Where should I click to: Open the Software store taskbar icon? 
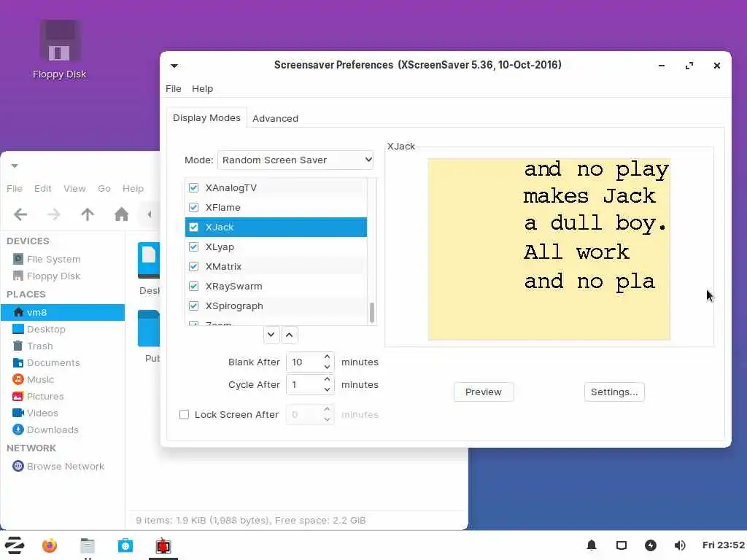(125, 545)
